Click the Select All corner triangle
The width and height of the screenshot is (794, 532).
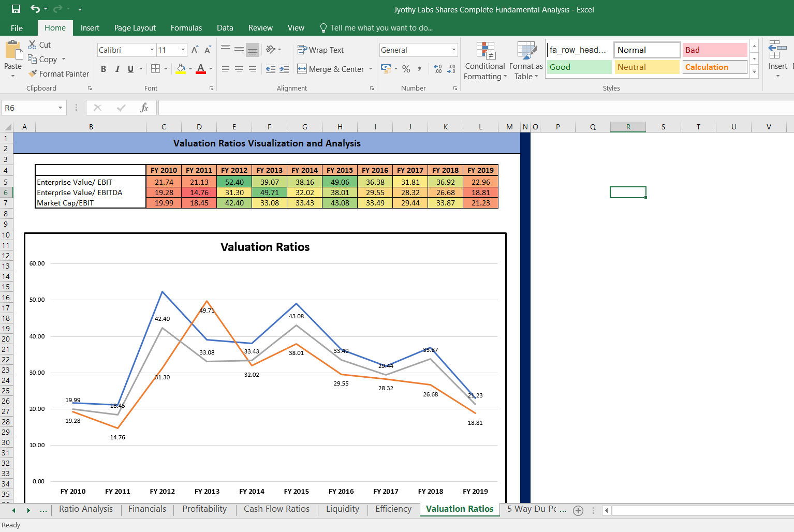click(x=7, y=127)
